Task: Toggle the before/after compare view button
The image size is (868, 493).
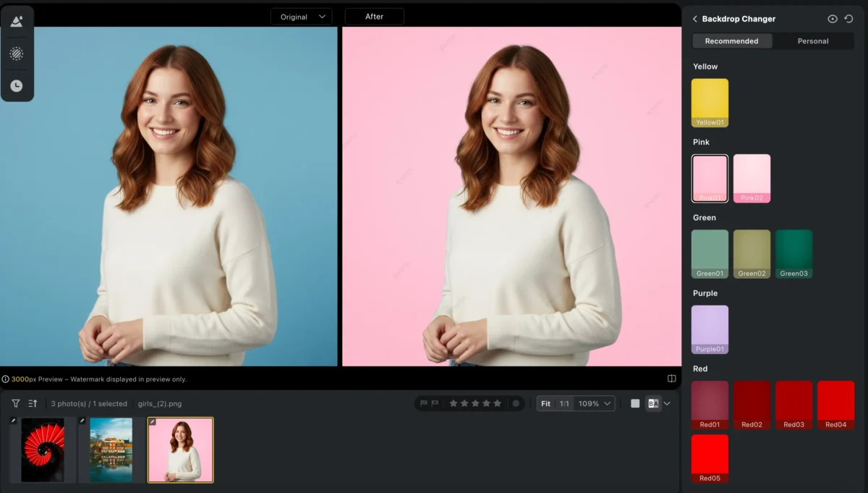Action: click(x=653, y=403)
